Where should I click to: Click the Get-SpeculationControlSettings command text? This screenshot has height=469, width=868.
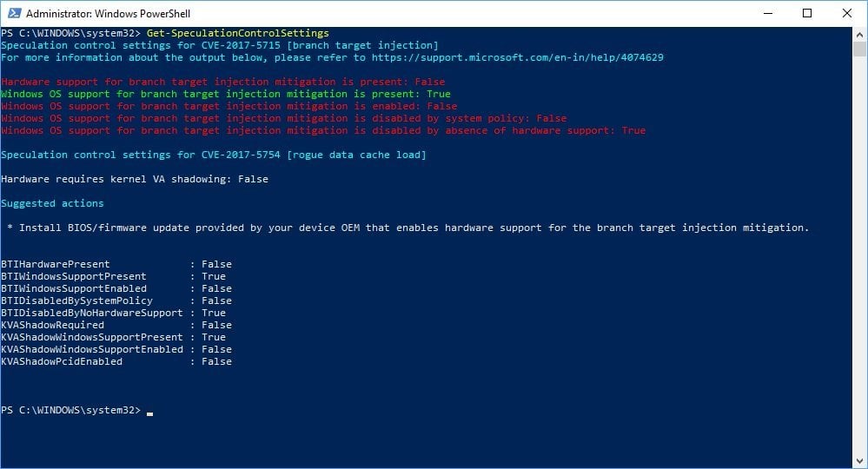point(237,33)
